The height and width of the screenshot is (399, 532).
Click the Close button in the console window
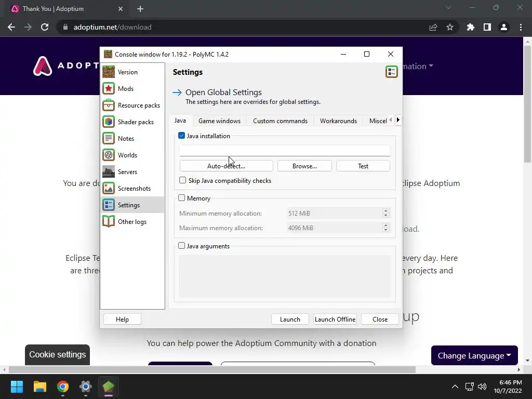pos(380,320)
